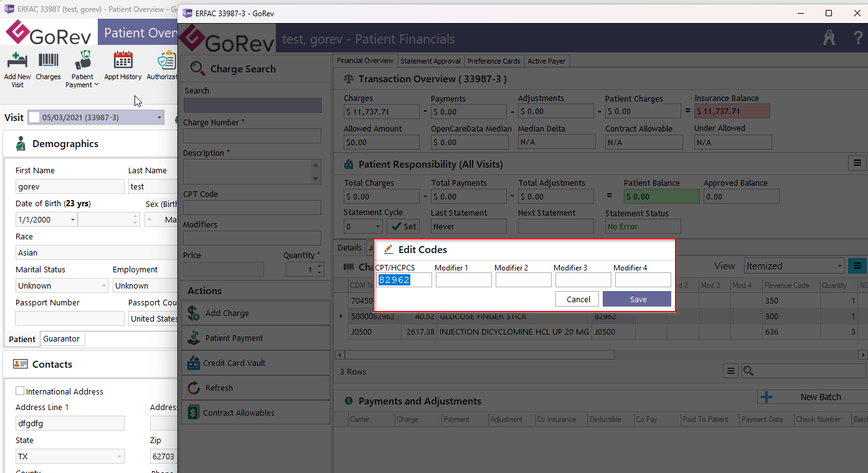The image size is (868, 473).
Task: Click Modifier 3 field
Action: (x=583, y=280)
